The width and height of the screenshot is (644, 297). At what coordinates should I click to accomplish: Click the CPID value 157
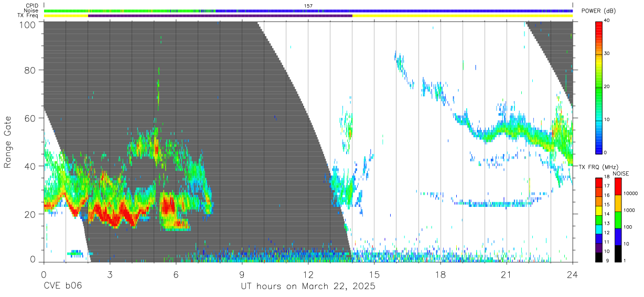click(x=308, y=6)
